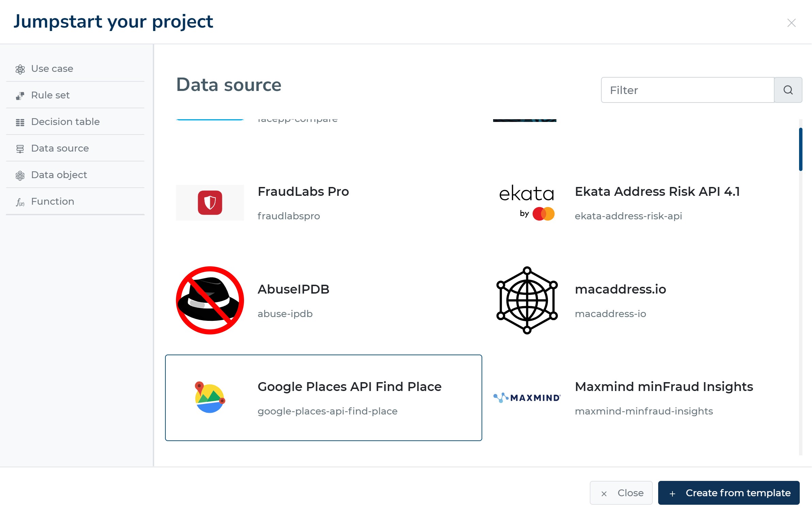812x517 pixels.
Task: Open the Function section
Action: pos(75,201)
